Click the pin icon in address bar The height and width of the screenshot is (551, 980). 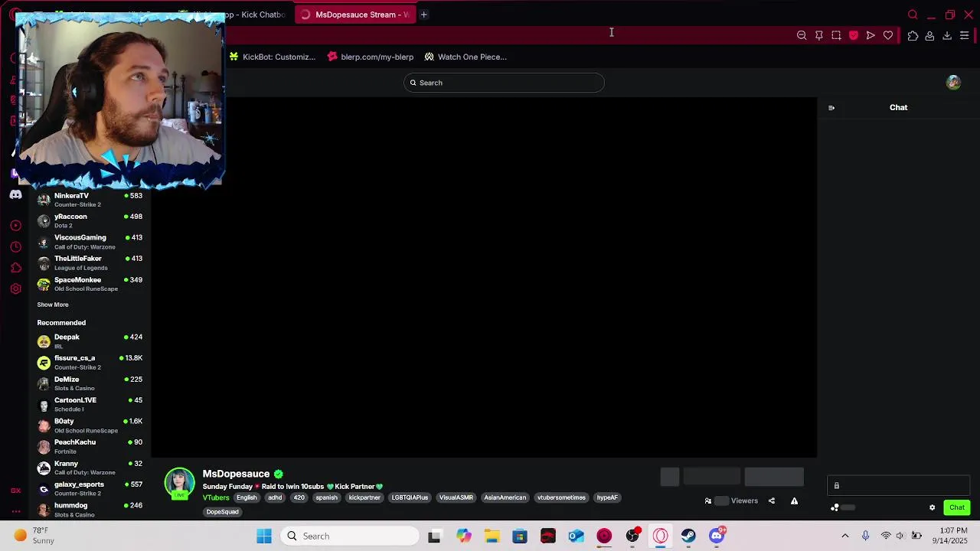click(819, 35)
